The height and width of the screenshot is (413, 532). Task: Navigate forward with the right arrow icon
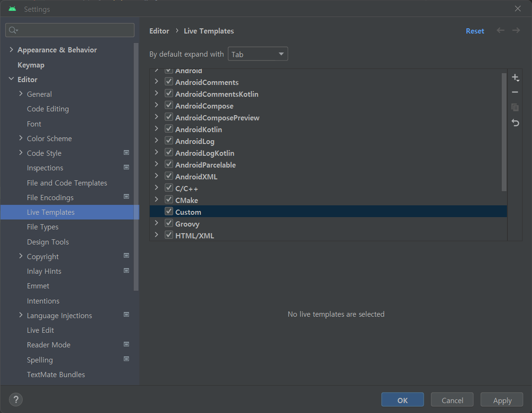516,31
